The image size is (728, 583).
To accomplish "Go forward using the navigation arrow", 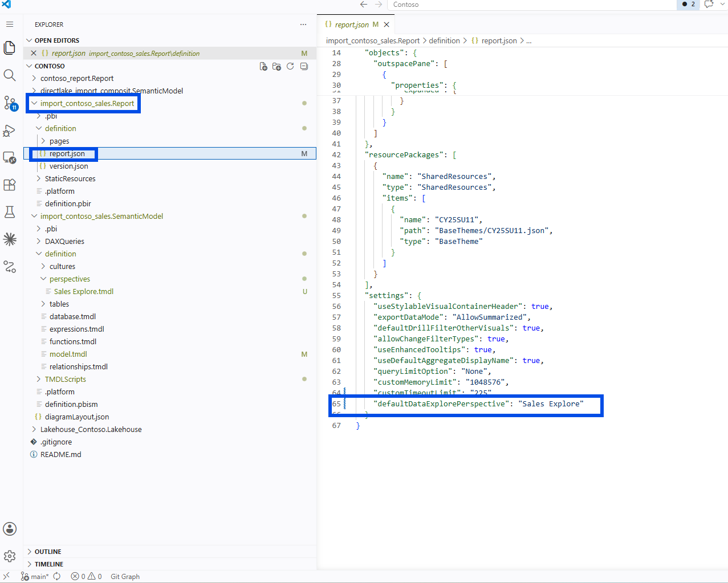I will click(x=379, y=5).
